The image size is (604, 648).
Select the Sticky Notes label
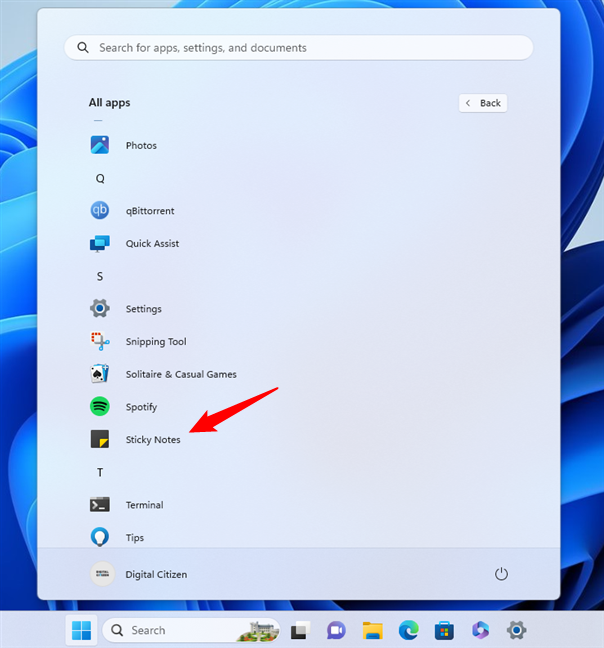(153, 440)
